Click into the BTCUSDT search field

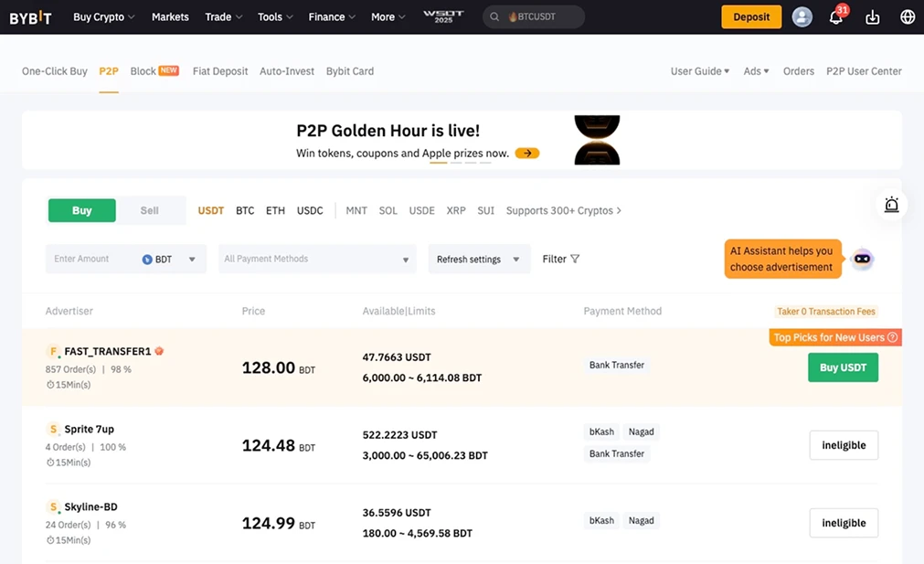(534, 17)
